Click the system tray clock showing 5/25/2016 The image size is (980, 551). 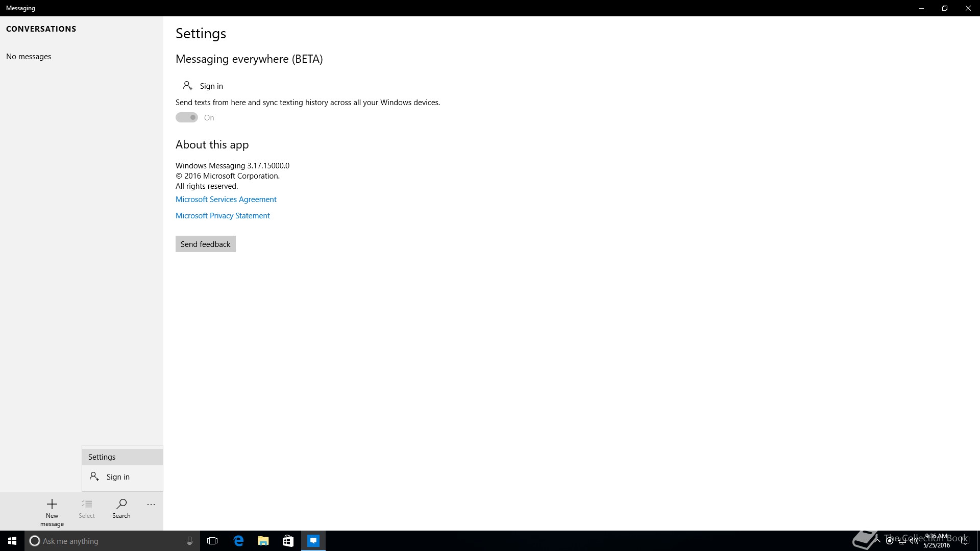[x=937, y=541]
